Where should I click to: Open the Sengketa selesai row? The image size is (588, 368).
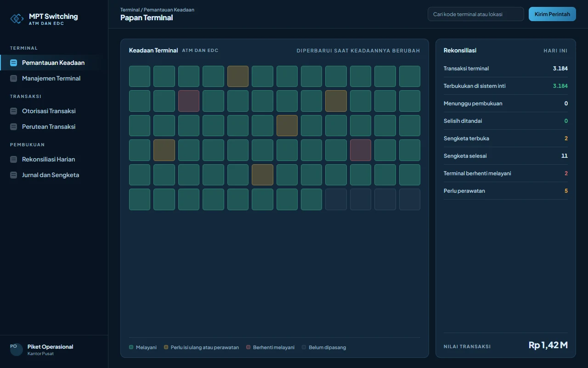click(506, 156)
